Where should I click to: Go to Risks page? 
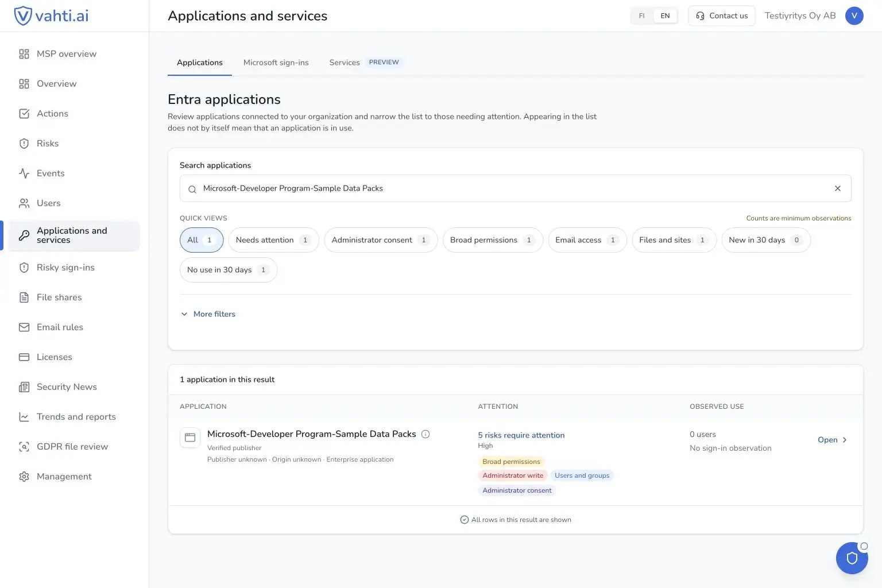tap(73, 144)
